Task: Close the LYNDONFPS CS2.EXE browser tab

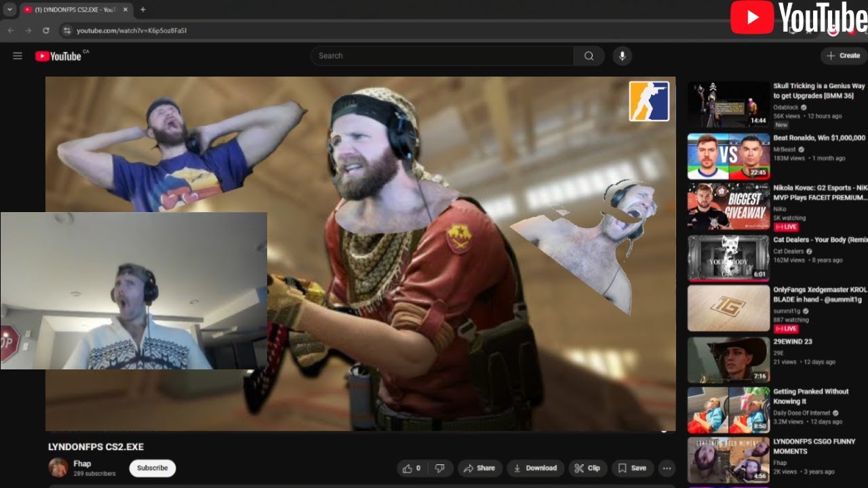Action: click(125, 9)
